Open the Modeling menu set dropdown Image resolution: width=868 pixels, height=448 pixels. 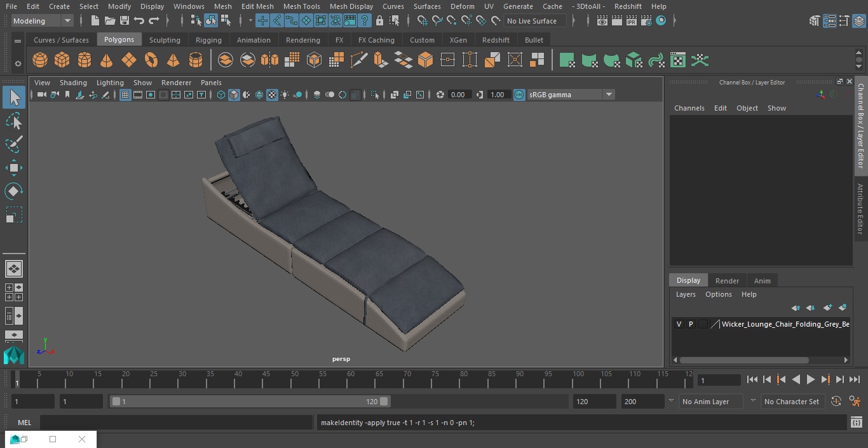point(43,21)
